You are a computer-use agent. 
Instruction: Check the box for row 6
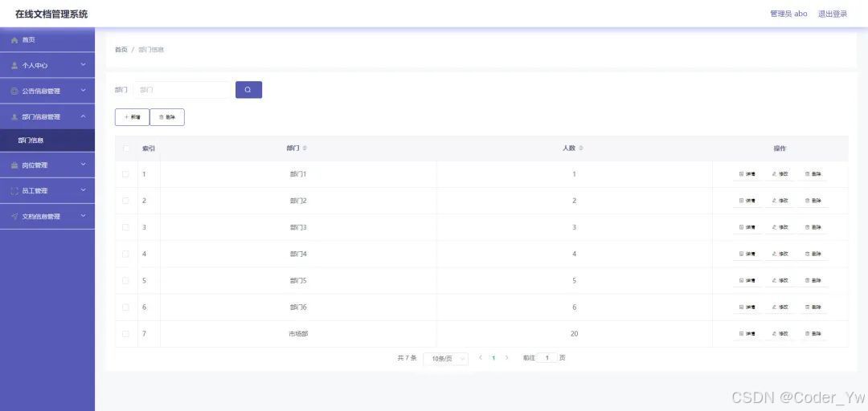pos(125,307)
